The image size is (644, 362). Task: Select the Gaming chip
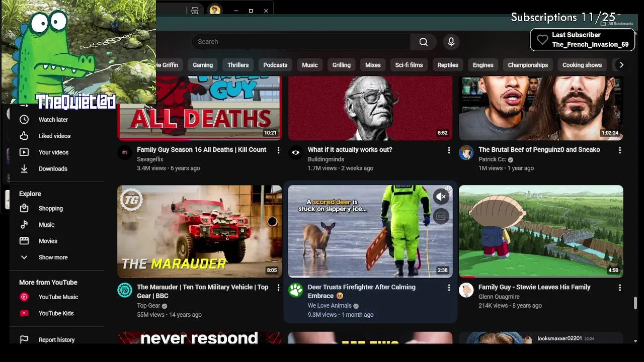tap(203, 65)
